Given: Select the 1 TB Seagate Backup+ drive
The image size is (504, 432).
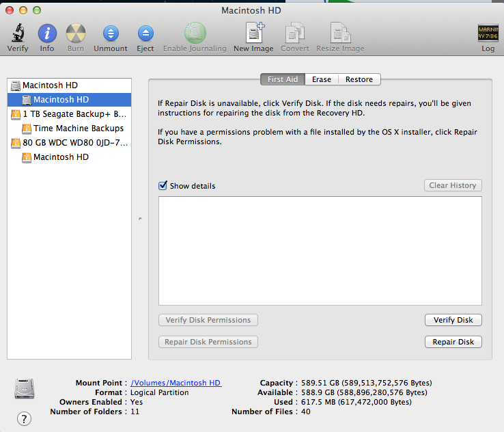Looking at the screenshot, I should (69, 114).
